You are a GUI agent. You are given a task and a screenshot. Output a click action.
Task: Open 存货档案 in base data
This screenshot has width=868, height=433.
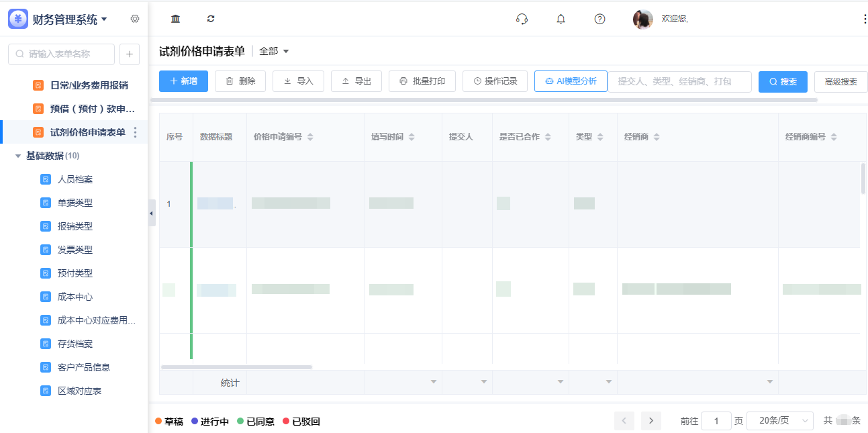point(74,344)
